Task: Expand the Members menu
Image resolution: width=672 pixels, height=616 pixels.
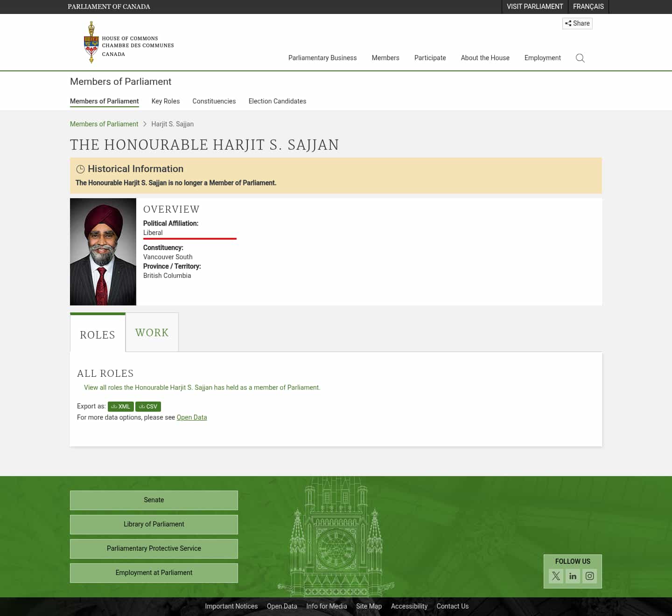Action: click(x=385, y=58)
